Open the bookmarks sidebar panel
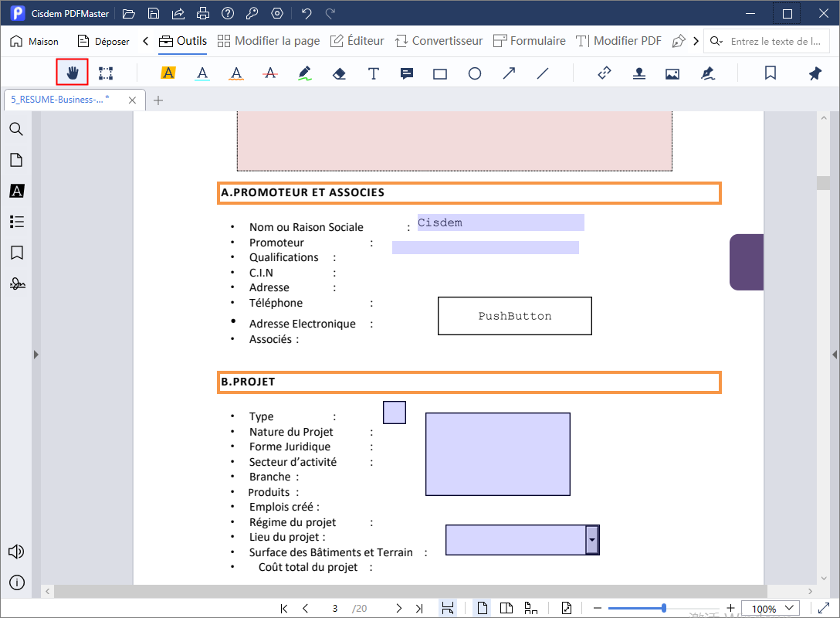The width and height of the screenshot is (840, 618). click(17, 253)
